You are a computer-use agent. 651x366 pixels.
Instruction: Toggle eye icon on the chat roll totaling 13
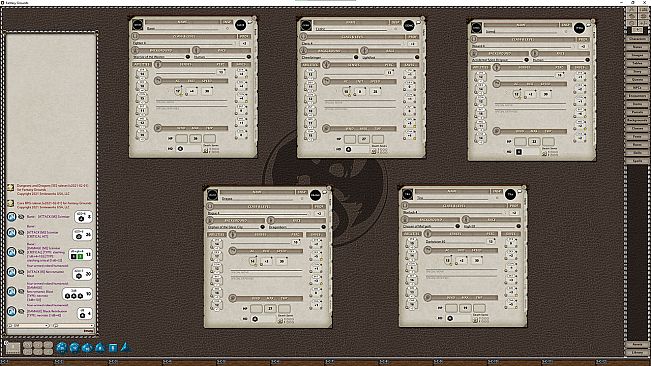tap(21, 252)
